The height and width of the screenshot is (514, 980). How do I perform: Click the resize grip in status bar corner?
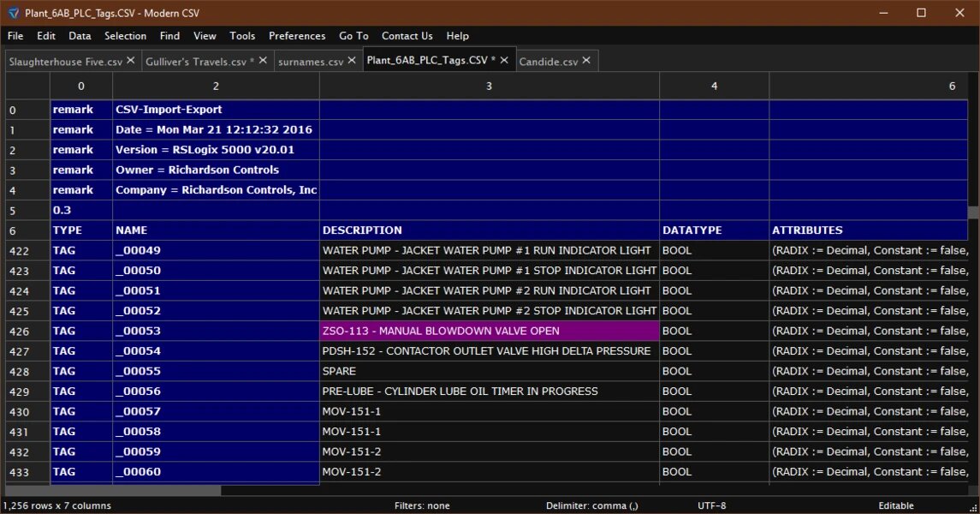point(973,508)
